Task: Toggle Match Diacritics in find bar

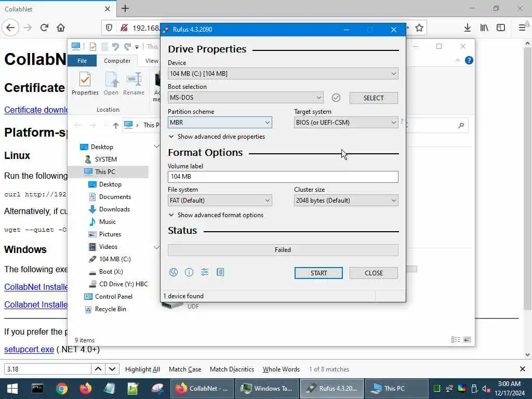Action: pos(232,369)
